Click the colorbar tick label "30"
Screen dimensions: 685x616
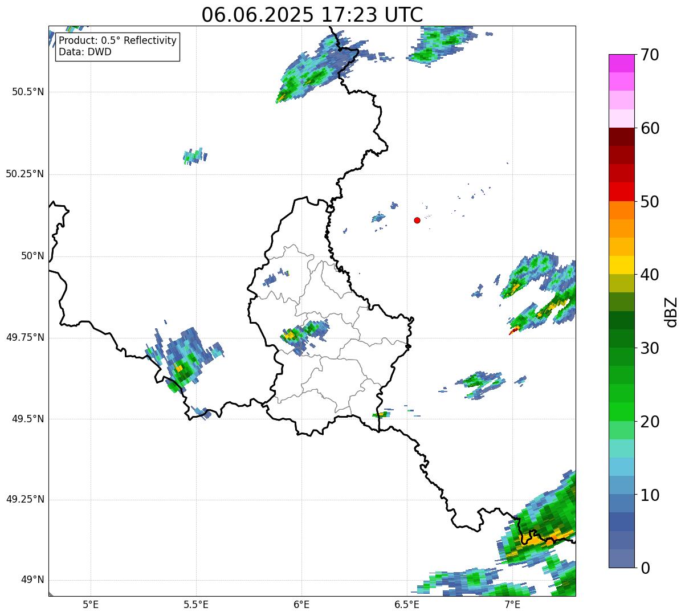(x=650, y=348)
